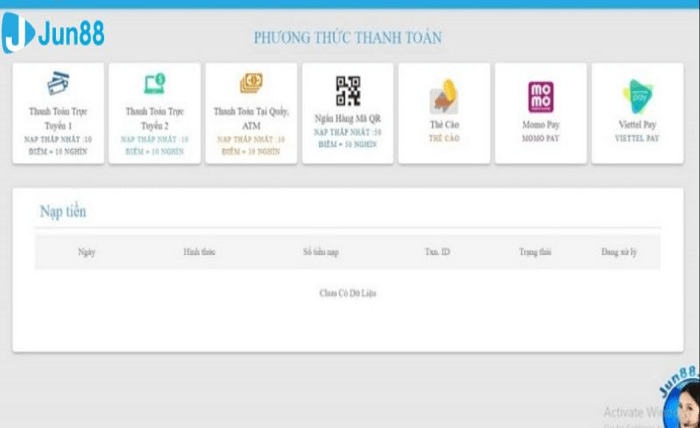Click the Hình thức column header
The image size is (700, 428).
(199, 252)
